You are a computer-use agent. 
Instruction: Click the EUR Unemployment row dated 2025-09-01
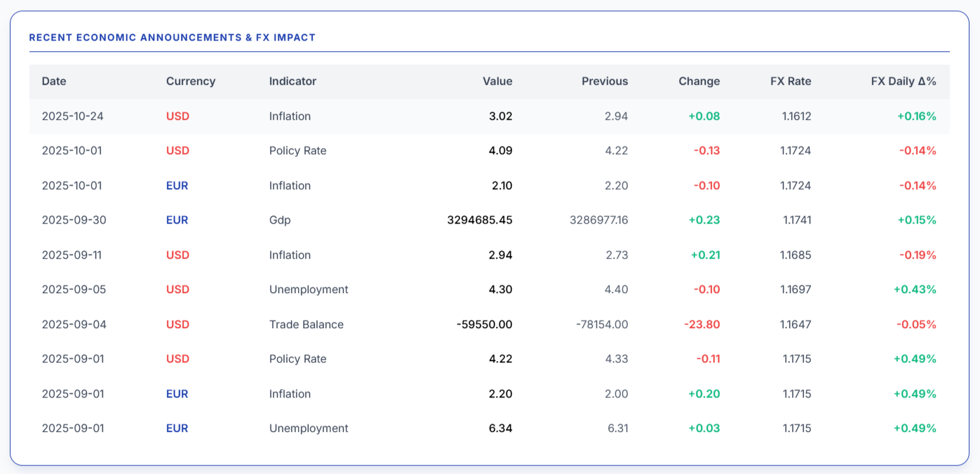(309, 428)
